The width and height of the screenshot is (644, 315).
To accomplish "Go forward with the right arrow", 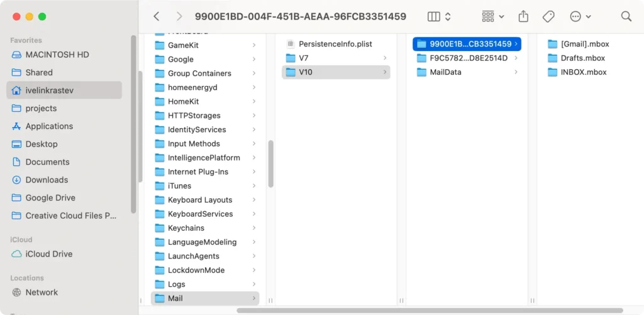I will [179, 16].
